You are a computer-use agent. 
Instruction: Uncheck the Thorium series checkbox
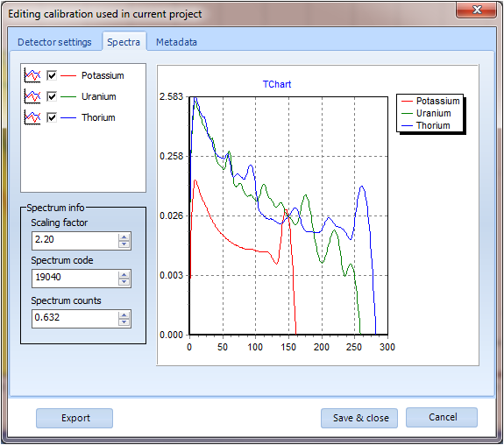(52, 117)
